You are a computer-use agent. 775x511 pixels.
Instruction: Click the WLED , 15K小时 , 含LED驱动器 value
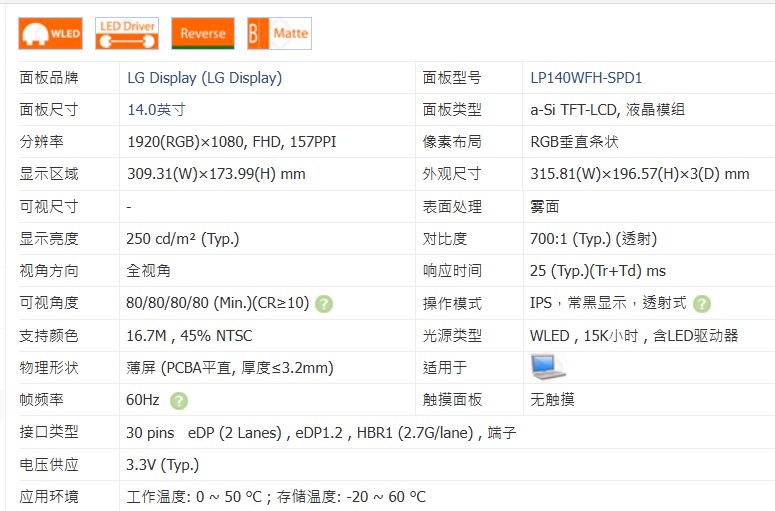tap(634, 336)
